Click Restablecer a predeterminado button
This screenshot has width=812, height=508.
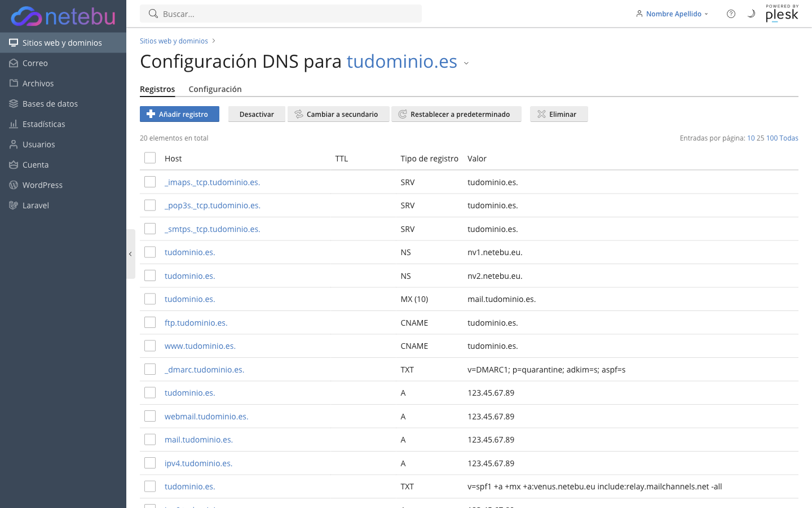456,114
